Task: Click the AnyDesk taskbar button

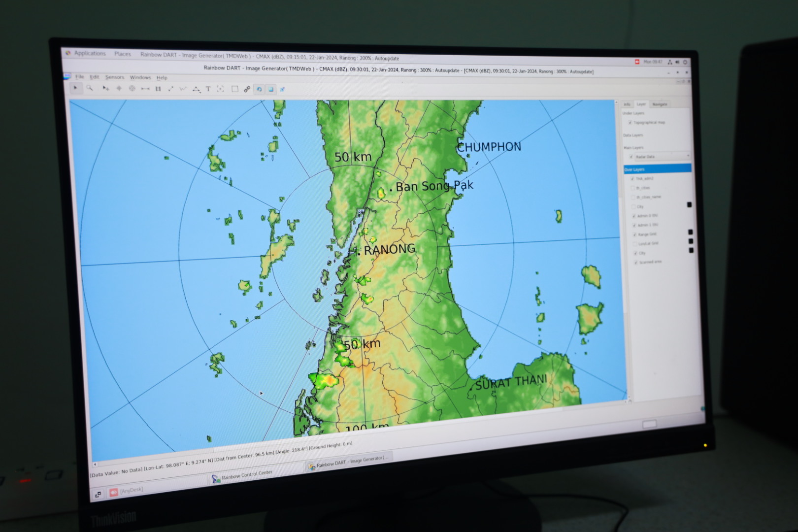Action: 127,491
